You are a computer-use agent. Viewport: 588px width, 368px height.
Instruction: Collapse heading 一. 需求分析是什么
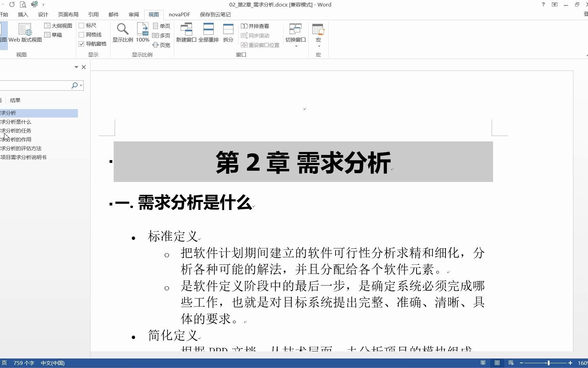click(x=111, y=204)
